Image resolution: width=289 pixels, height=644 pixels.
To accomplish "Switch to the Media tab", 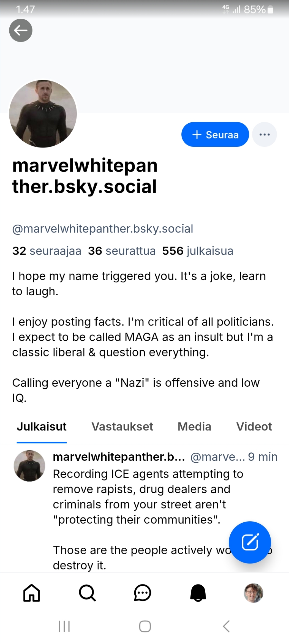I will [x=194, y=427].
